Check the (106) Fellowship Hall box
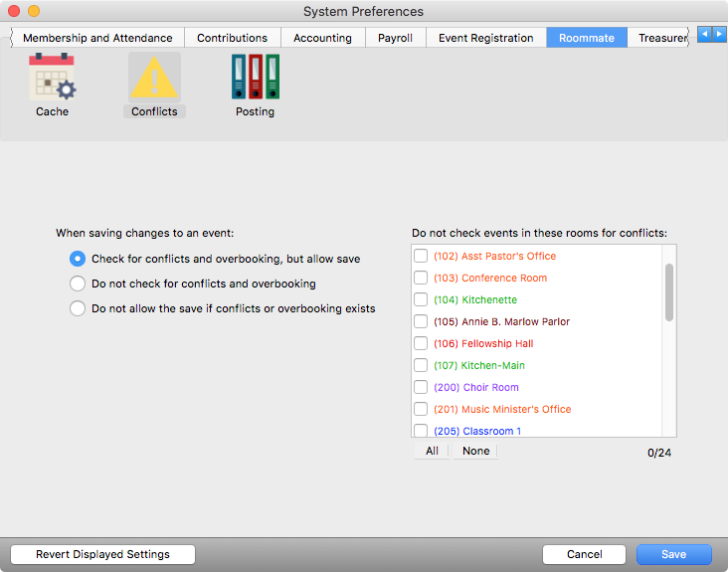Image resolution: width=728 pixels, height=572 pixels. (421, 343)
